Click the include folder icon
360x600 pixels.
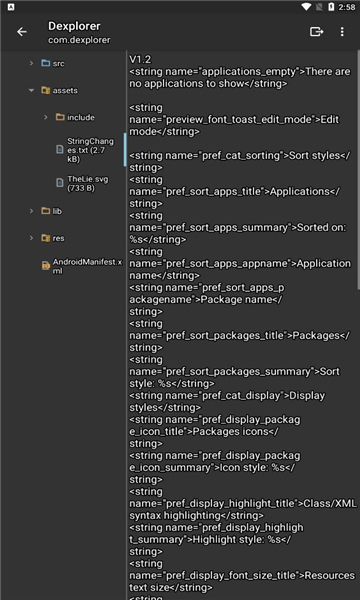[60, 117]
